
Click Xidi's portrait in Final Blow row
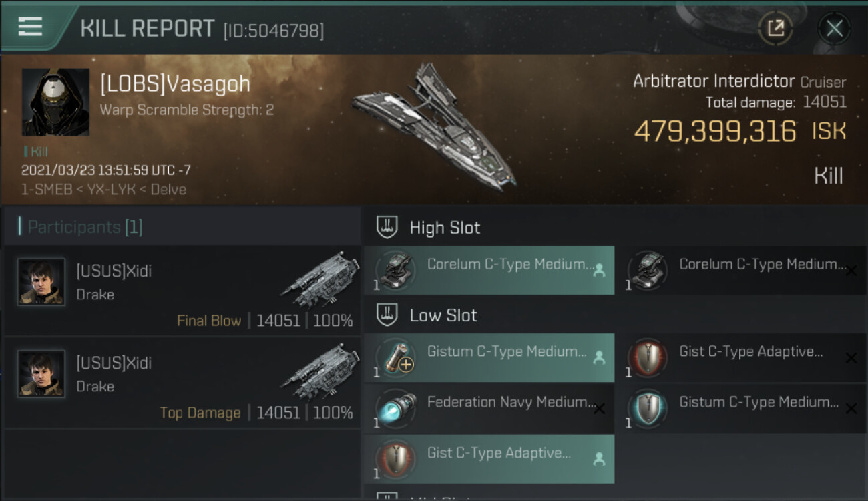[x=41, y=282]
